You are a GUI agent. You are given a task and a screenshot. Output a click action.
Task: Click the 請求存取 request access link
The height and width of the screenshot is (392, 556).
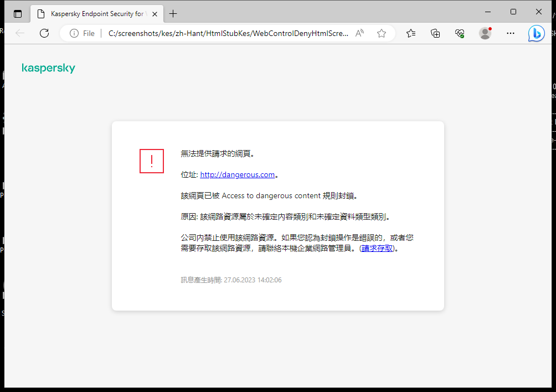click(377, 247)
